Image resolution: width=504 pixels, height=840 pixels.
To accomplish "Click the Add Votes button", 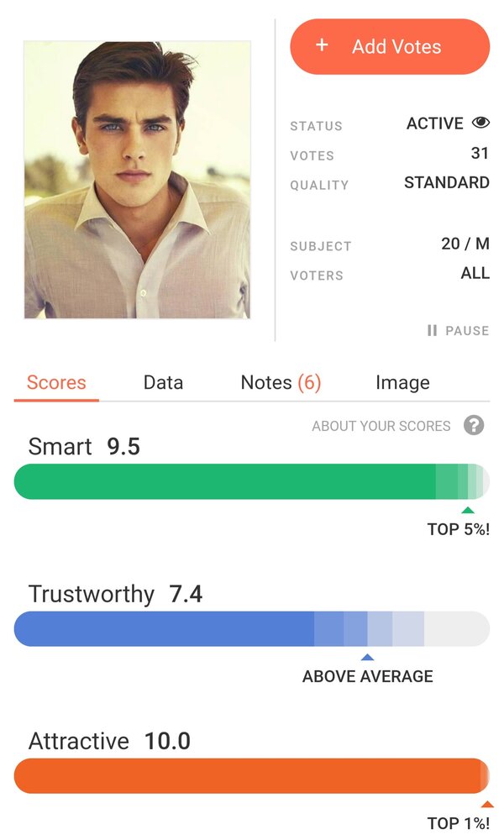I will (x=390, y=46).
